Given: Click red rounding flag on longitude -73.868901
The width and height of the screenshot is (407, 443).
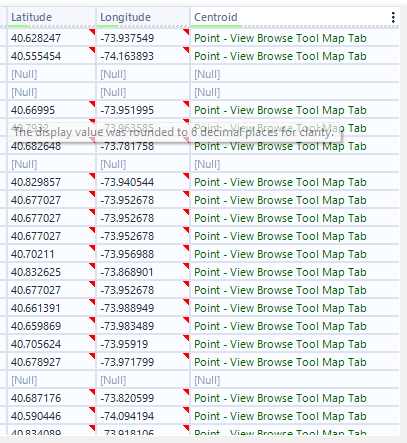Looking at the screenshot, I should coord(186,266).
